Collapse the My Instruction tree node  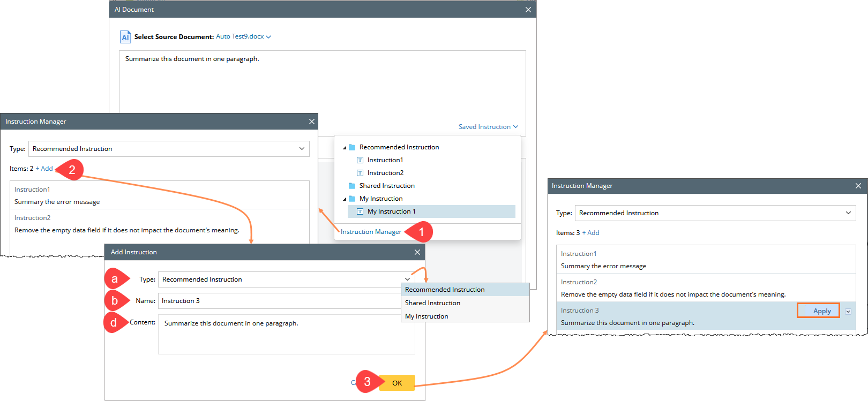(x=345, y=199)
